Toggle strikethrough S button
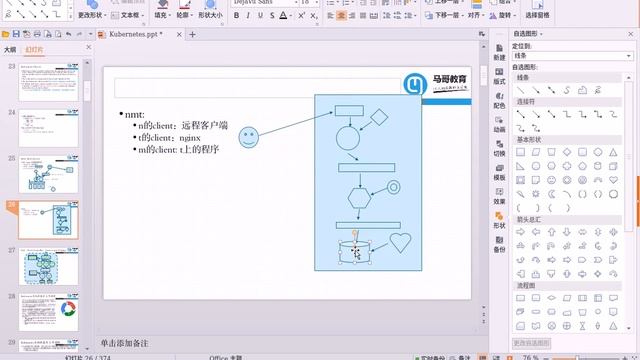640x360 pixels. [272, 16]
